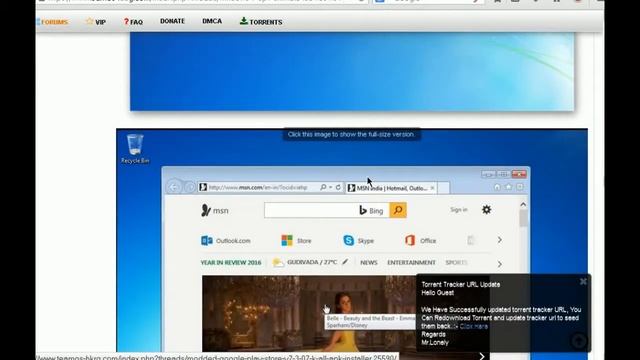Select the SPORTS tab on msn
640x360 pixels.
click(456, 262)
